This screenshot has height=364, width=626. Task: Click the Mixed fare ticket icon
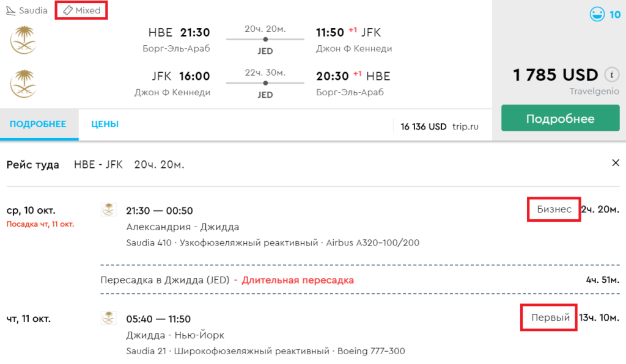68,10
